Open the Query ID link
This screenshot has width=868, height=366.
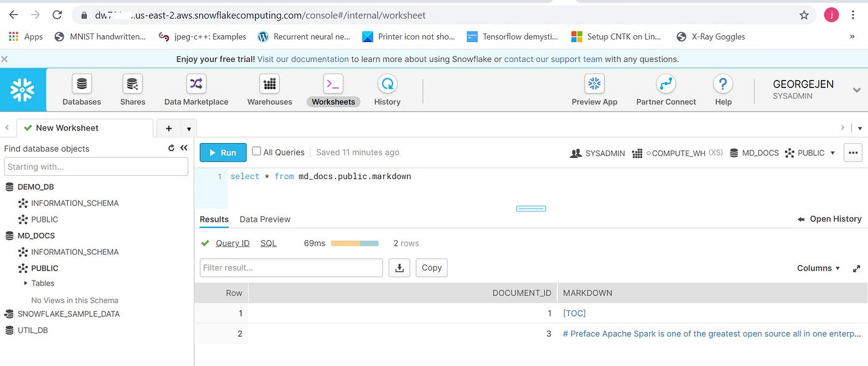click(232, 243)
